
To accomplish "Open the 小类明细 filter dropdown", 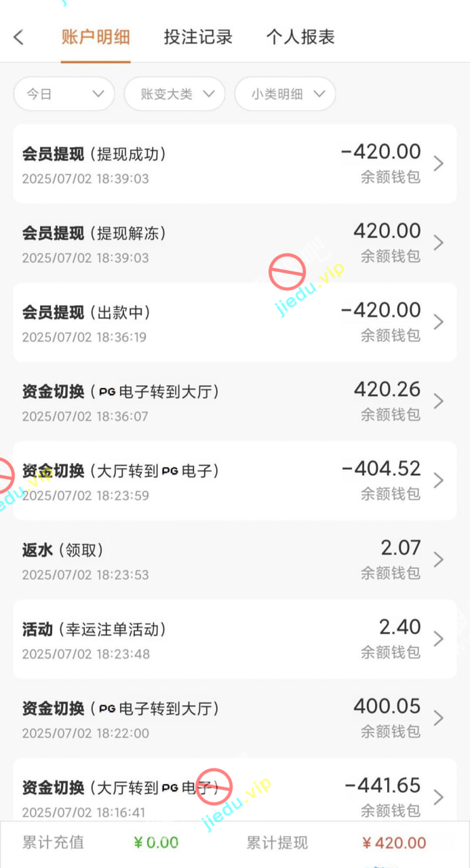I will [285, 94].
